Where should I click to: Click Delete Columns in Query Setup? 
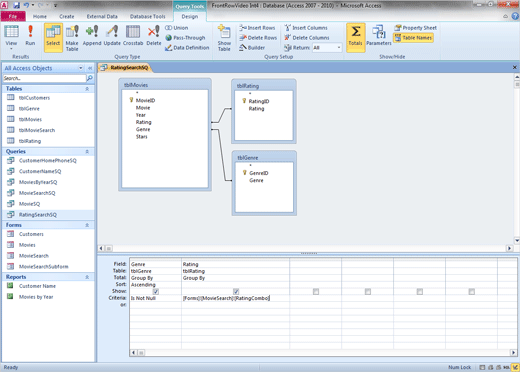[307, 38]
